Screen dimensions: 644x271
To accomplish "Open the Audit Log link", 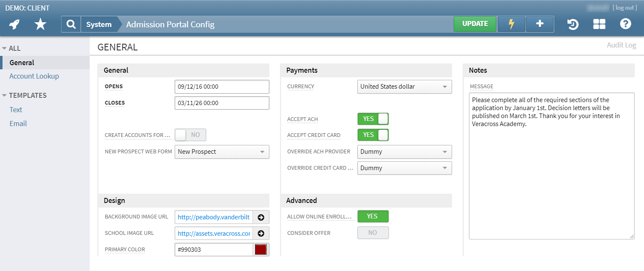I will point(621,45).
